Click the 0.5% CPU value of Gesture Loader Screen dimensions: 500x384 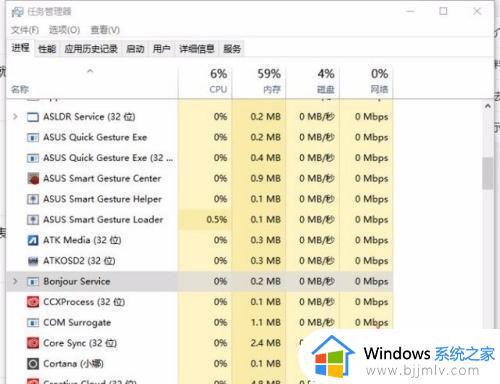pos(217,220)
